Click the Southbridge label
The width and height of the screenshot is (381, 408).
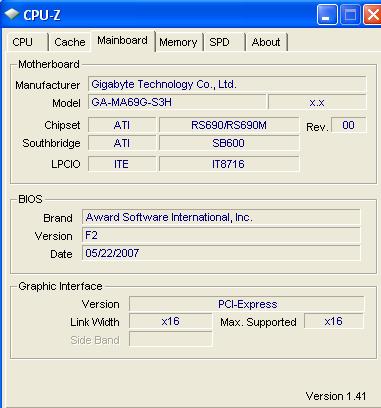click(x=51, y=143)
